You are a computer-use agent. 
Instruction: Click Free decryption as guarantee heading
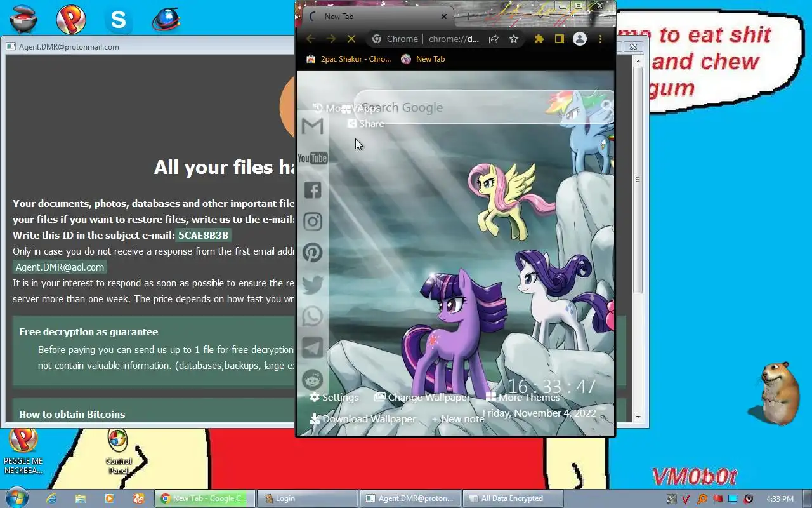point(88,332)
